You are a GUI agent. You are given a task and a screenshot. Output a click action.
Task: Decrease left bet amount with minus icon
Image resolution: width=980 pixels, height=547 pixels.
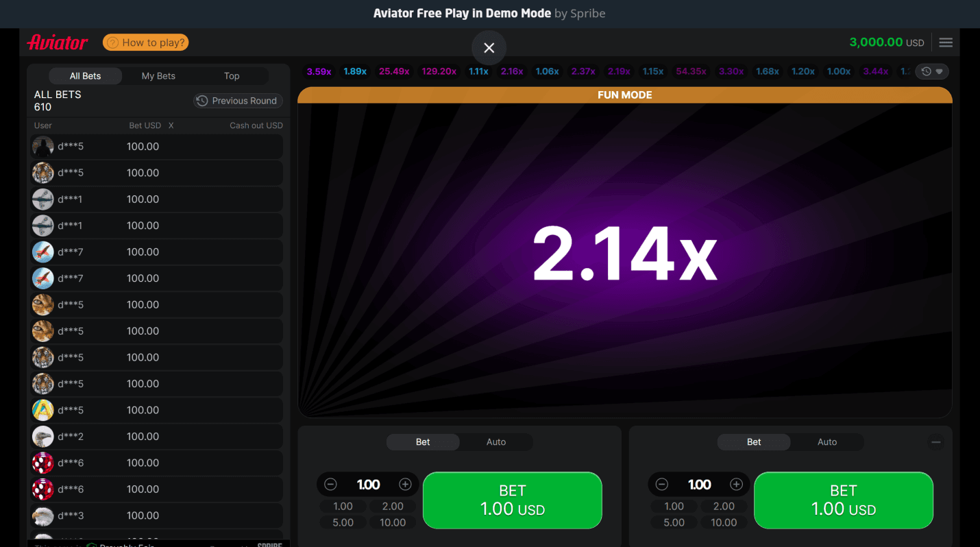330,485
